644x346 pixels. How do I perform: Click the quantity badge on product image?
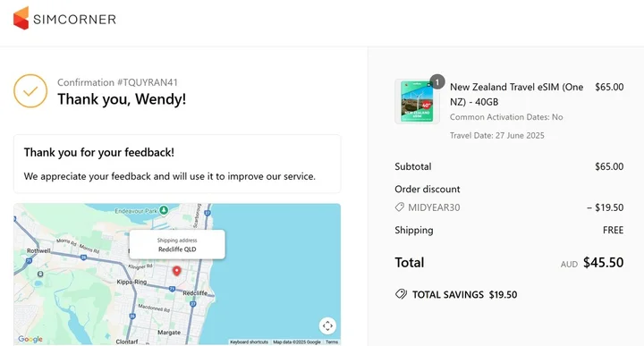click(437, 82)
